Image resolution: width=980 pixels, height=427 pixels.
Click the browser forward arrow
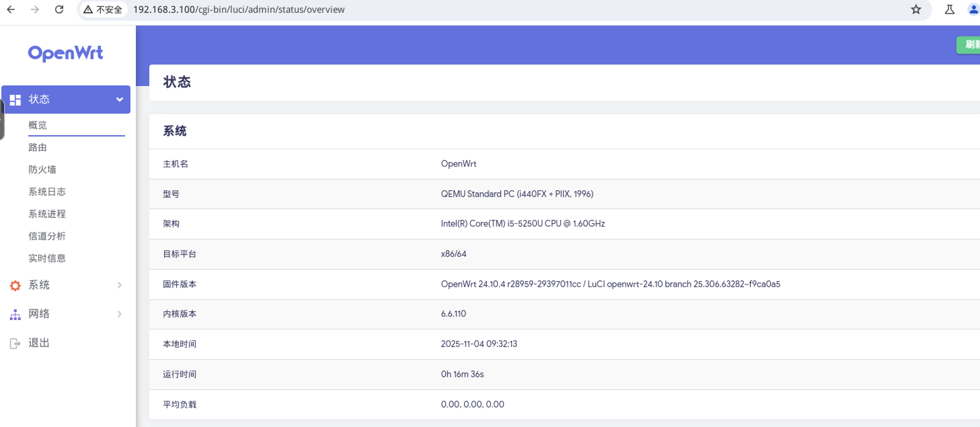click(x=35, y=9)
